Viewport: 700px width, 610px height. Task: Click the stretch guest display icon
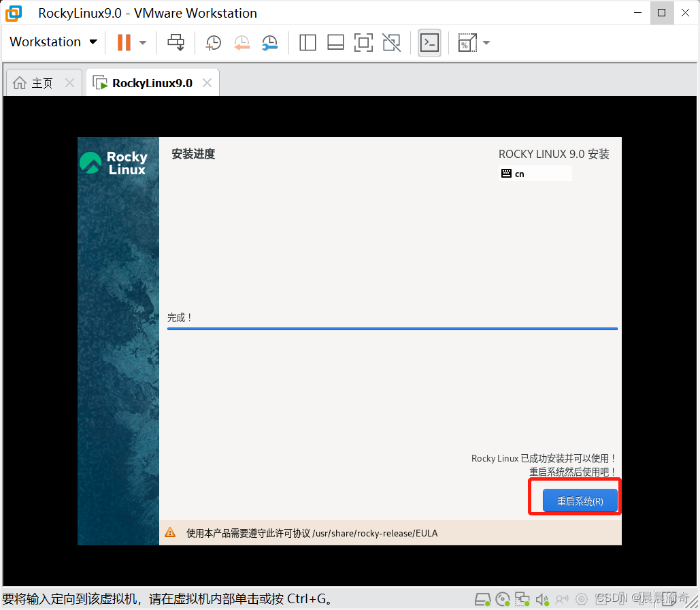(467, 43)
